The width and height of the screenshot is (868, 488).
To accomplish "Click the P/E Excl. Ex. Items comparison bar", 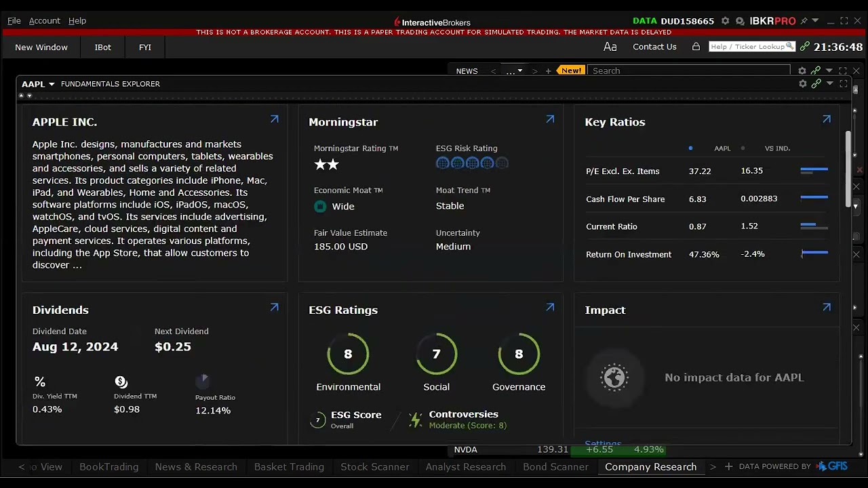I will [814, 171].
